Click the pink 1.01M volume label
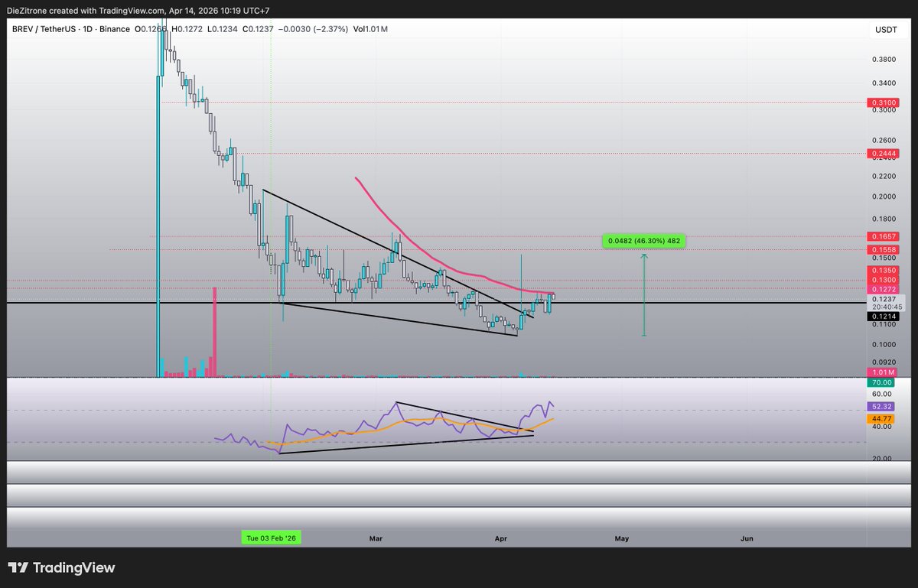 click(882, 372)
